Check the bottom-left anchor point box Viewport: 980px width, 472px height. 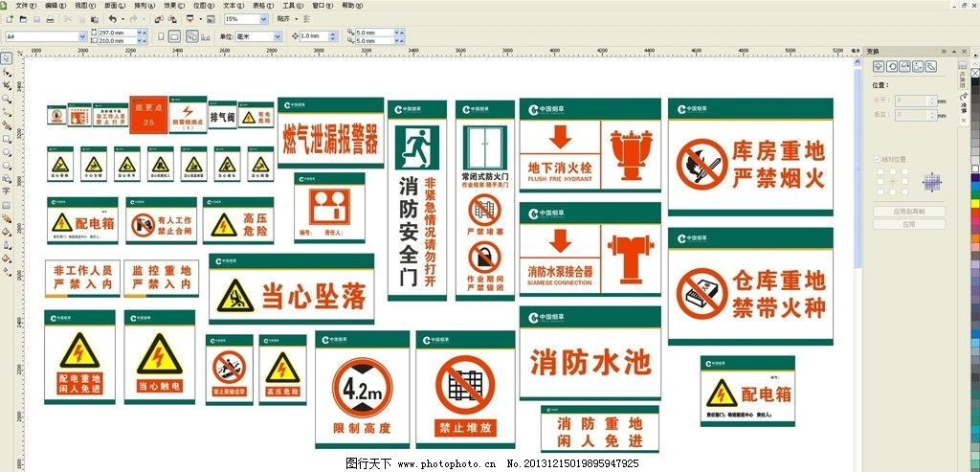[x=880, y=191]
